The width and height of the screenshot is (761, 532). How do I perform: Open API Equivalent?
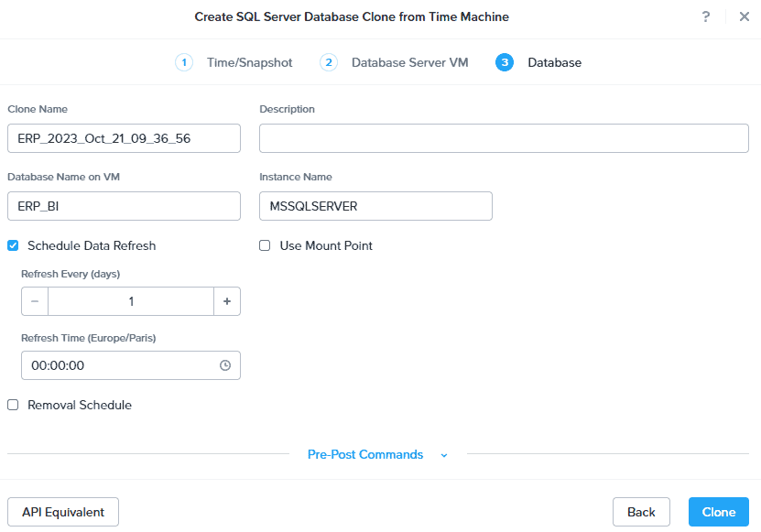click(x=63, y=512)
